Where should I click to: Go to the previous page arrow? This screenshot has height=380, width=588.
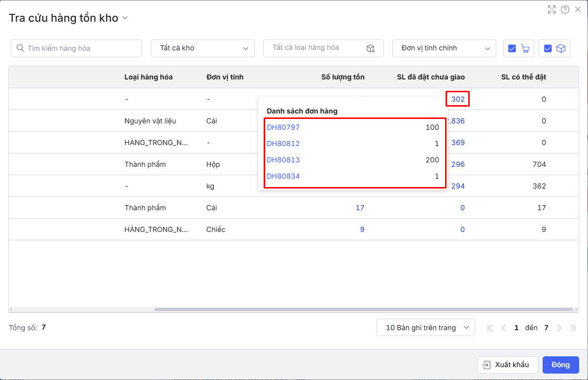tap(504, 328)
